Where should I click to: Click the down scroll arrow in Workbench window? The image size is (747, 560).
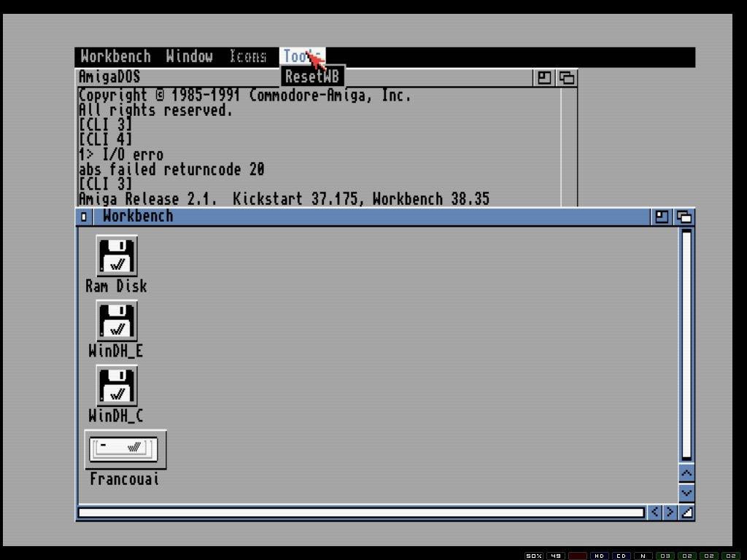[686, 492]
